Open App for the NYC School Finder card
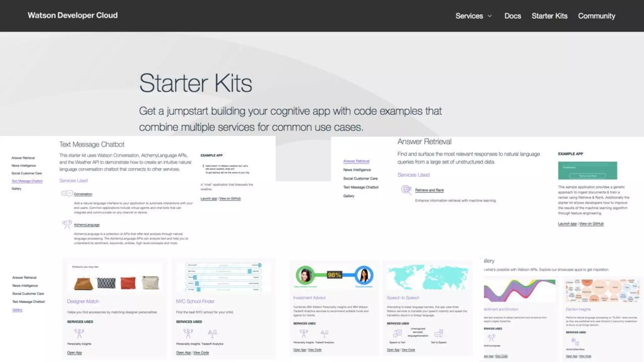The height and width of the screenshot is (362, 644). click(x=183, y=353)
